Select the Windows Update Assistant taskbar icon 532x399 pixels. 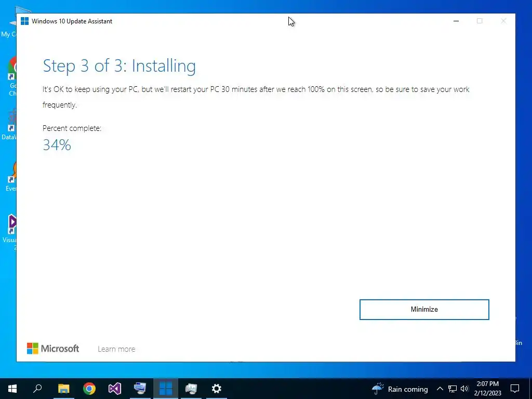pyautogui.click(x=166, y=389)
